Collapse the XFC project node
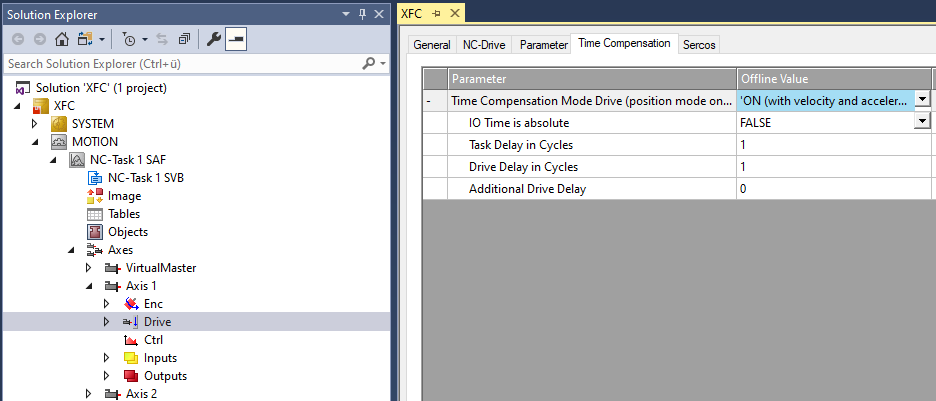The image size is (936, 401). [x=17, y=106]
